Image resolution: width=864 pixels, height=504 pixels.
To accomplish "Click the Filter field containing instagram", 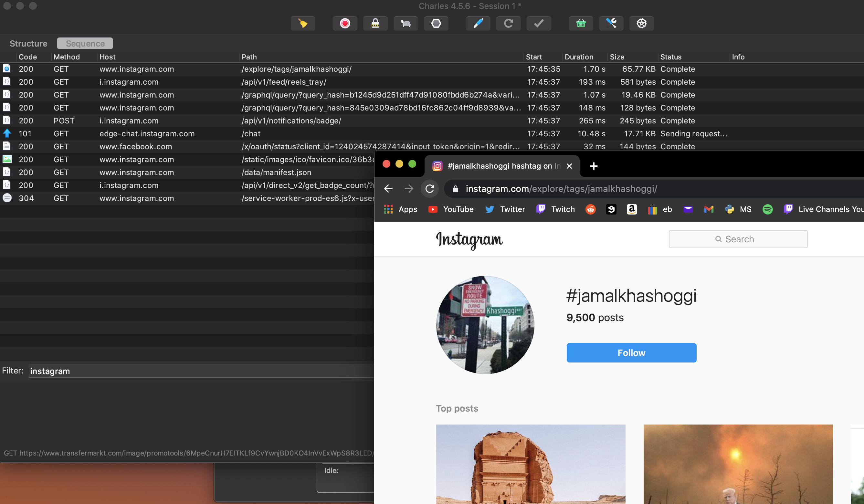I will (x=201, y=371).
